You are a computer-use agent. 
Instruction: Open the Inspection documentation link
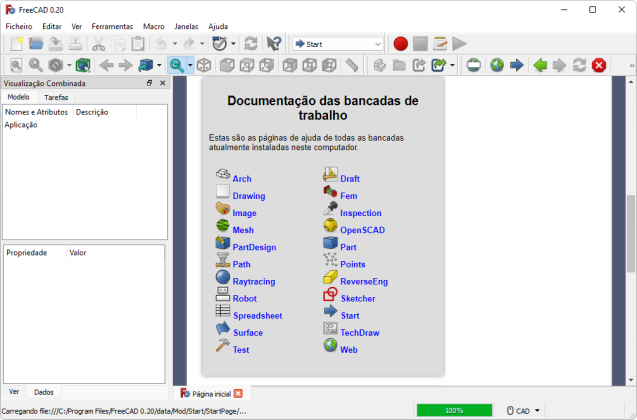[361, 213]
